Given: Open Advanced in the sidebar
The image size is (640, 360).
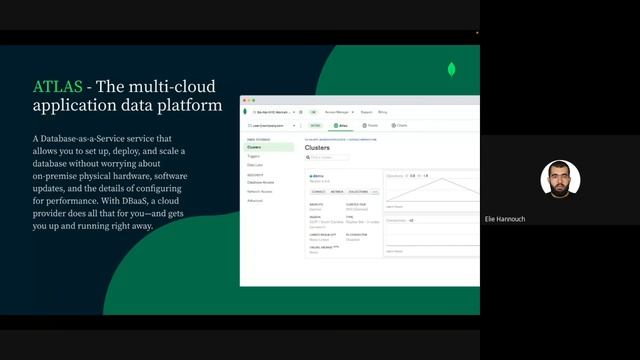Looking at the screenshot, I should pyautogui.click(x=255, y=201).
